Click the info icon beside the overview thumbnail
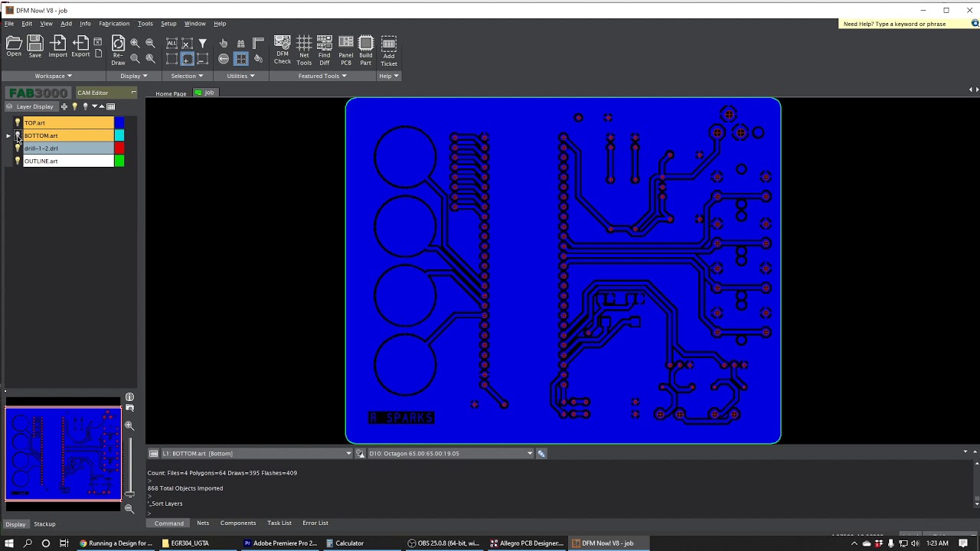This screenshot has width=980, height=551. [x=129, y=397]
